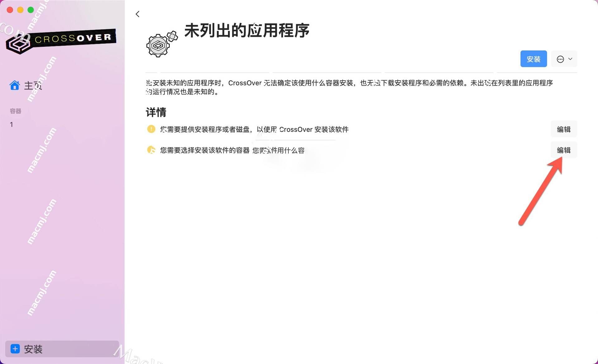The height and width of the screenshot is (364, 598).
Task: Click the 详情 section header text
Action: [157, 111]
